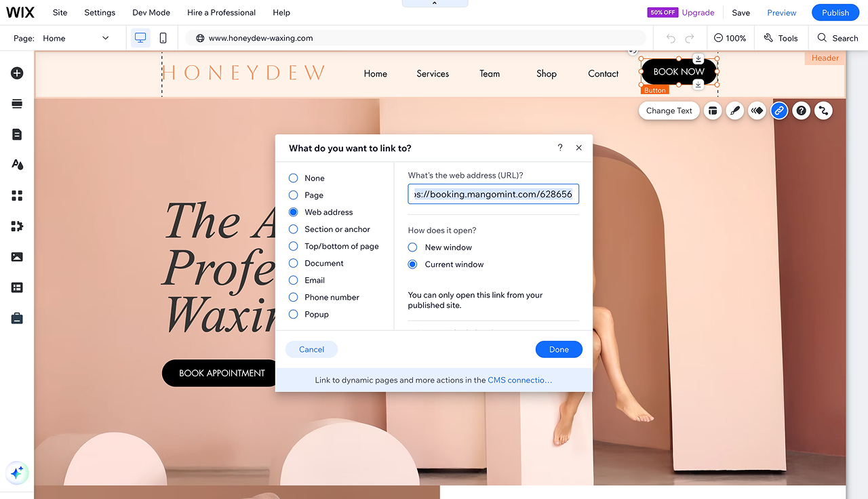Click Cancel in the link dialog

pyautogui.click(x=311, y=349)
